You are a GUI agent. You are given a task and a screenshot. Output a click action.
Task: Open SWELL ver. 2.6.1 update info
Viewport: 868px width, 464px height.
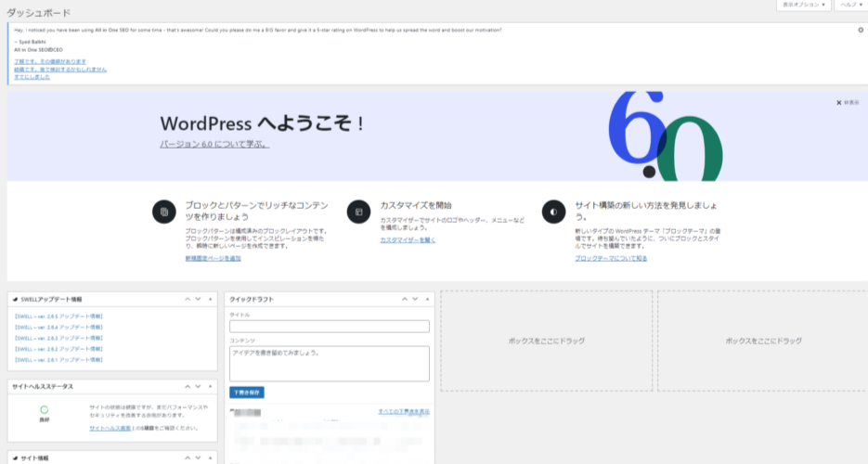(58, 360)
